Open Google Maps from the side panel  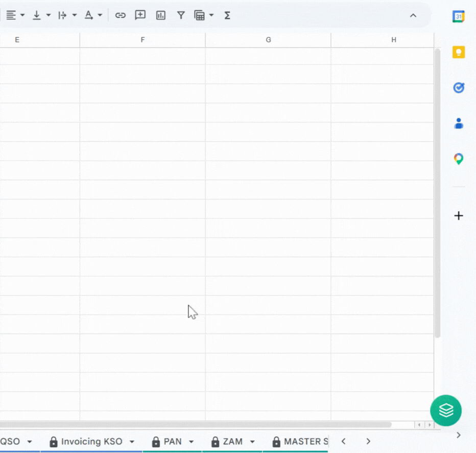pos(459,159)
